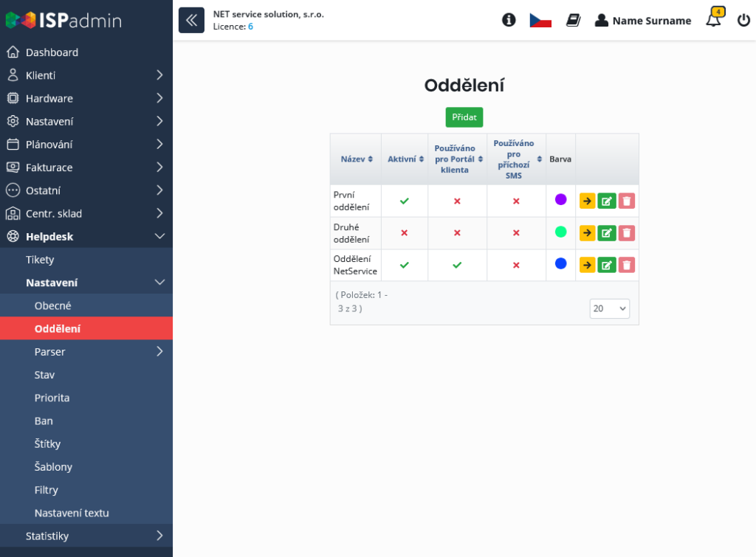Open the documentation book icon
Viewport: 756px width, 557px height.
pos(574,20)
